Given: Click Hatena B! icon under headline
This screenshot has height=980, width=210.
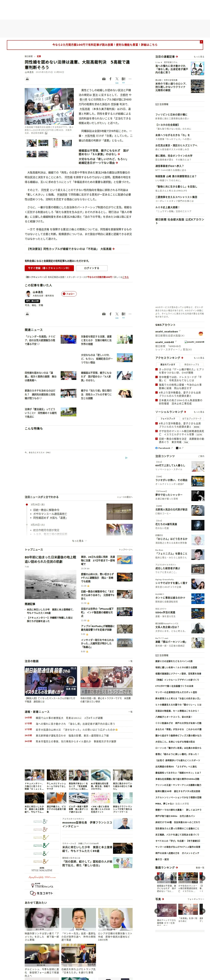Looking at the screenshot, I should [x=123, y=79].
